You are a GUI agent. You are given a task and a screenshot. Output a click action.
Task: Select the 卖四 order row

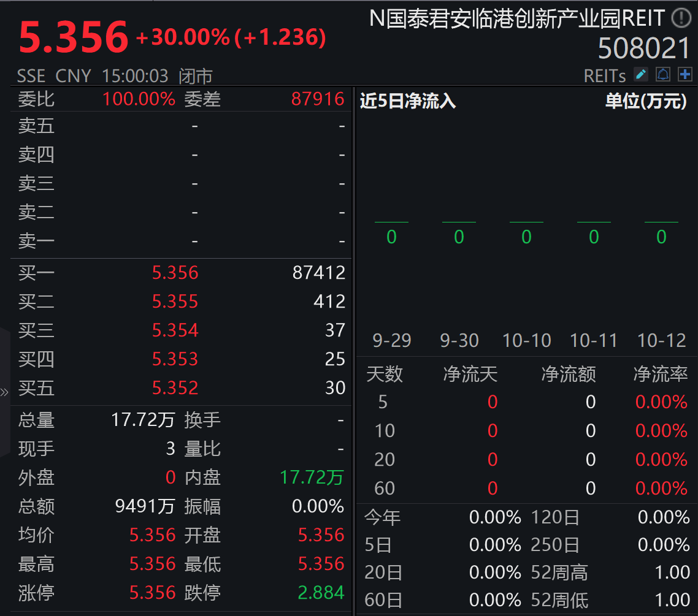click(x=181, y=155)
